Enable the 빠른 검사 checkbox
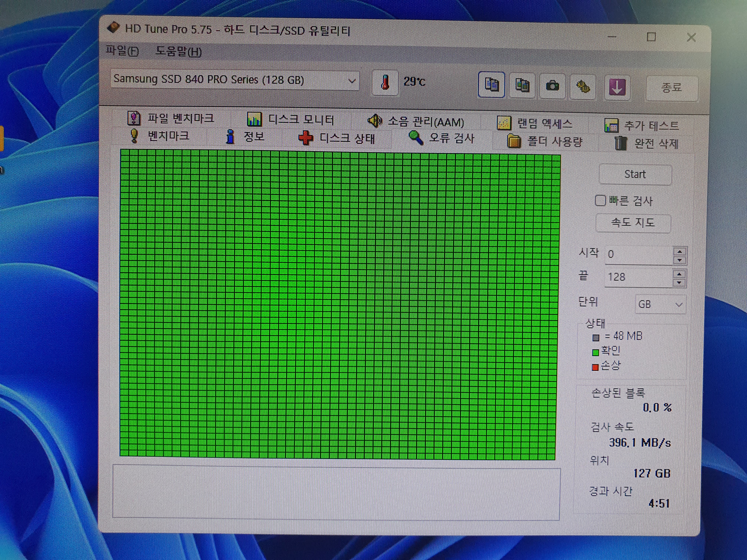Viewport: 747px width, 560px height. pyautogui.click(x=600, y=201)
